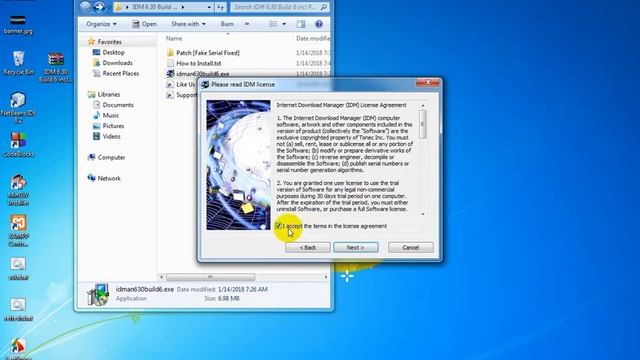Click Explorer back navigation arrow

(85, 7)
